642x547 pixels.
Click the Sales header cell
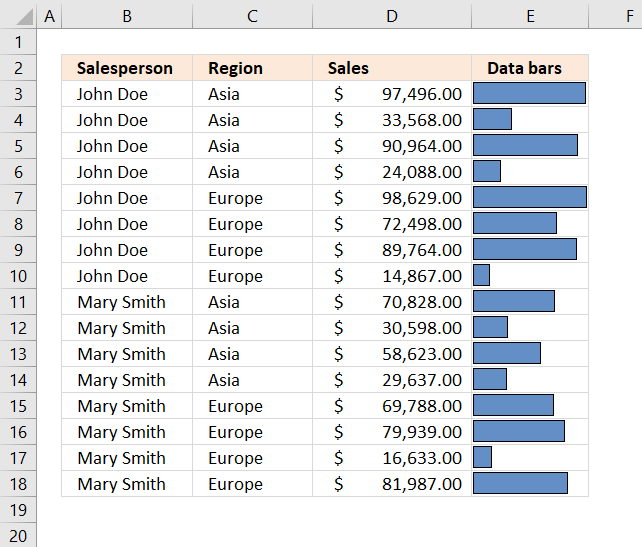click(392, 68)
